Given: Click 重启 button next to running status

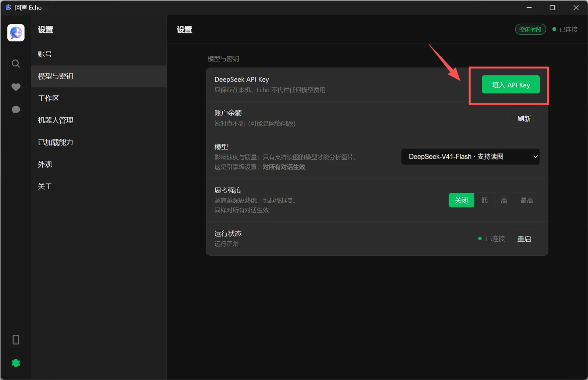Looking at the screenshot, I should pyautogui.click(x=524, y=239).
